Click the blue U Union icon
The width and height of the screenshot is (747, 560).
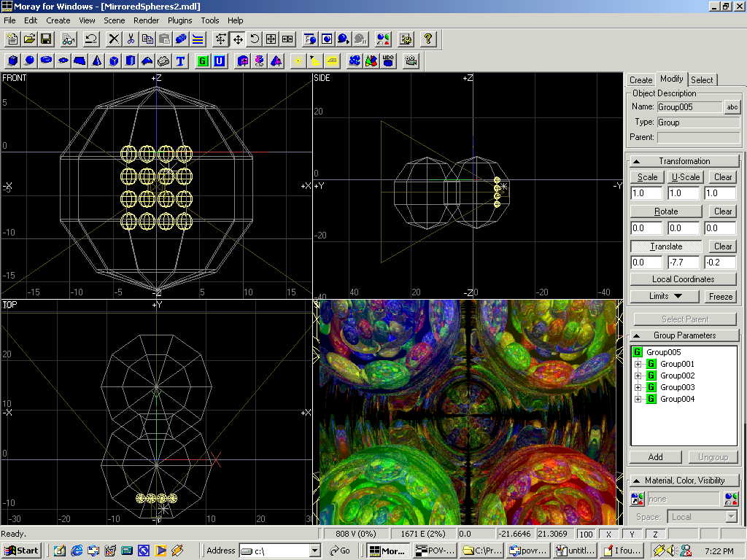tap(219, 61)
